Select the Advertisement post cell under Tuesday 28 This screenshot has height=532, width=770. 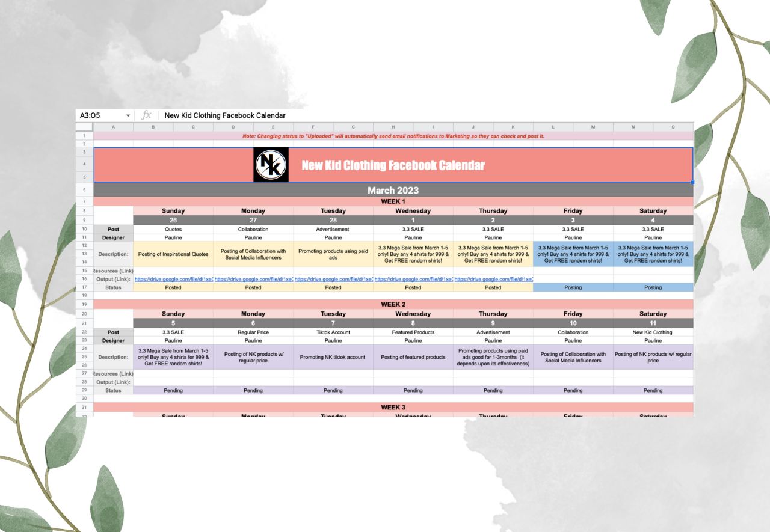[x=333, y=229]
